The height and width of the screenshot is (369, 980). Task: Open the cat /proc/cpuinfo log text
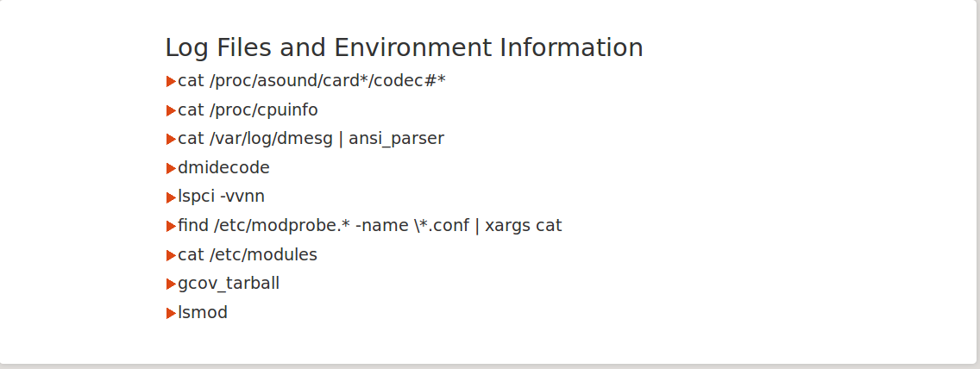248,110
